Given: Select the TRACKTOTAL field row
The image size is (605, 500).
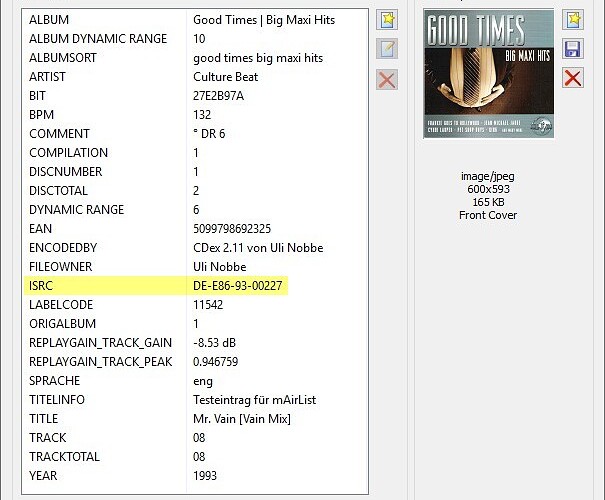Looking at the screenshot, I should [x=195, y=457].
